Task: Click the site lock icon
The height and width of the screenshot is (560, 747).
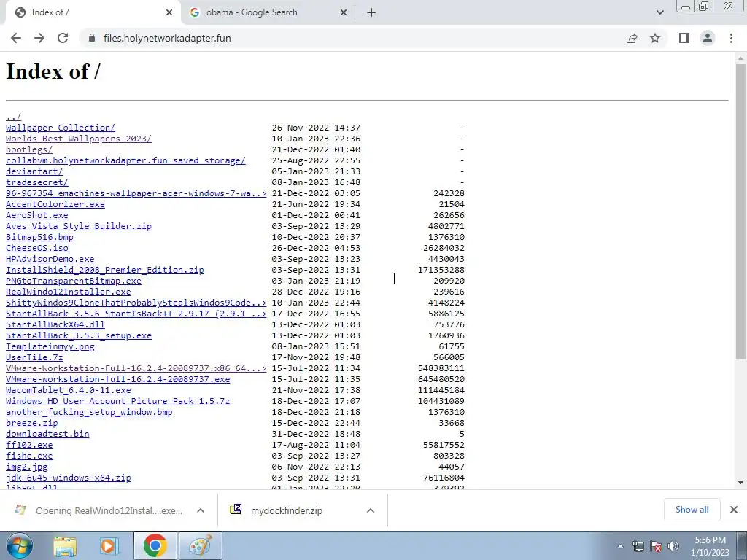Action: pyautogui.click(x=92, y=38)
